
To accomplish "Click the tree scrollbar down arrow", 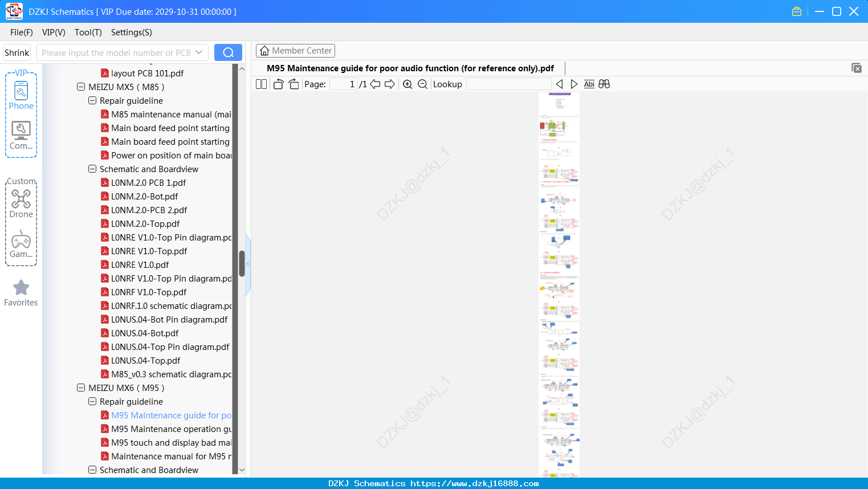I will point(242,470).
